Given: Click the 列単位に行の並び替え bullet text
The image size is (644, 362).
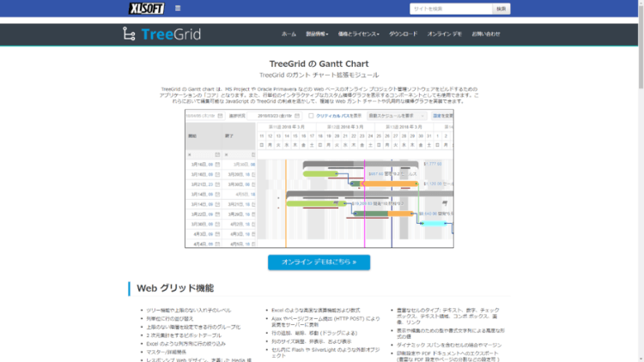Looking at the screenshot, I should point(170,318).
